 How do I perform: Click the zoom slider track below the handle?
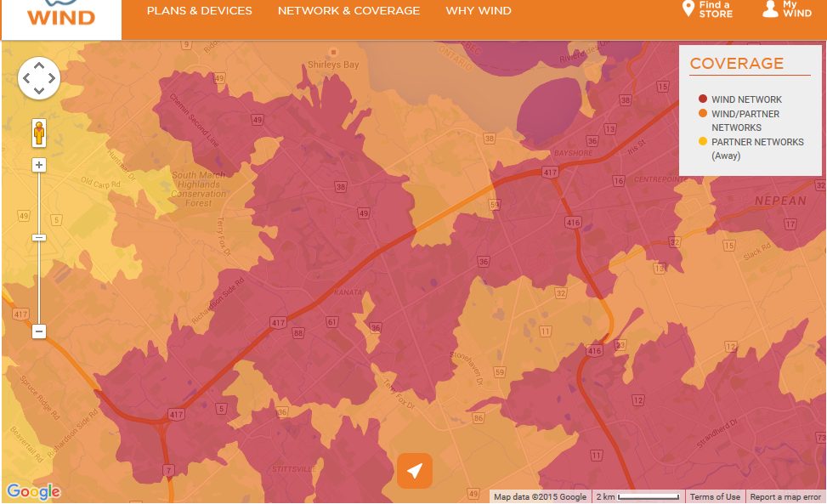pyautogui.click(x=39, y=283)
